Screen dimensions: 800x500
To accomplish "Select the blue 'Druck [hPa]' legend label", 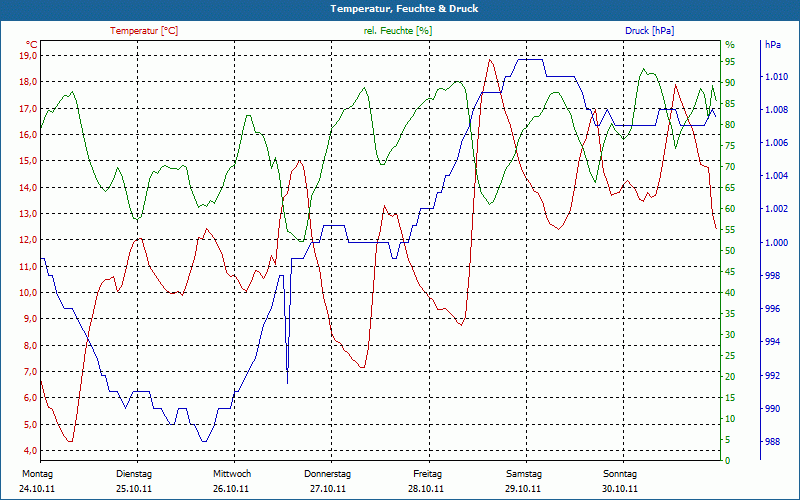I will pos(649,31).
